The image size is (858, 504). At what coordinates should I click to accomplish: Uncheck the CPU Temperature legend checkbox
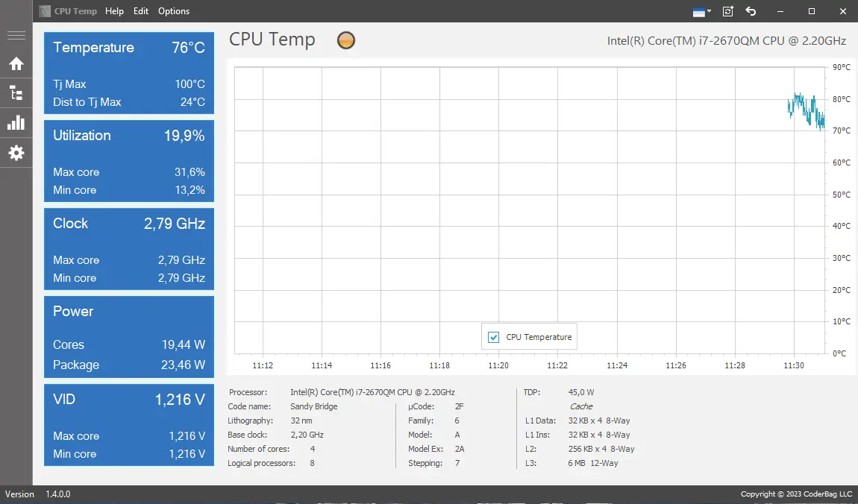click(493, 337)
